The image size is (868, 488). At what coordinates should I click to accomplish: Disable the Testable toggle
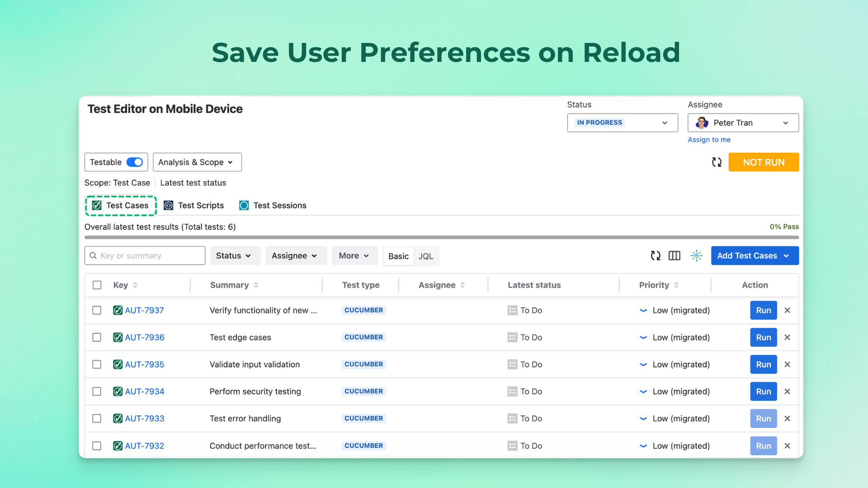pyautogui.click(x=134, y=162)
